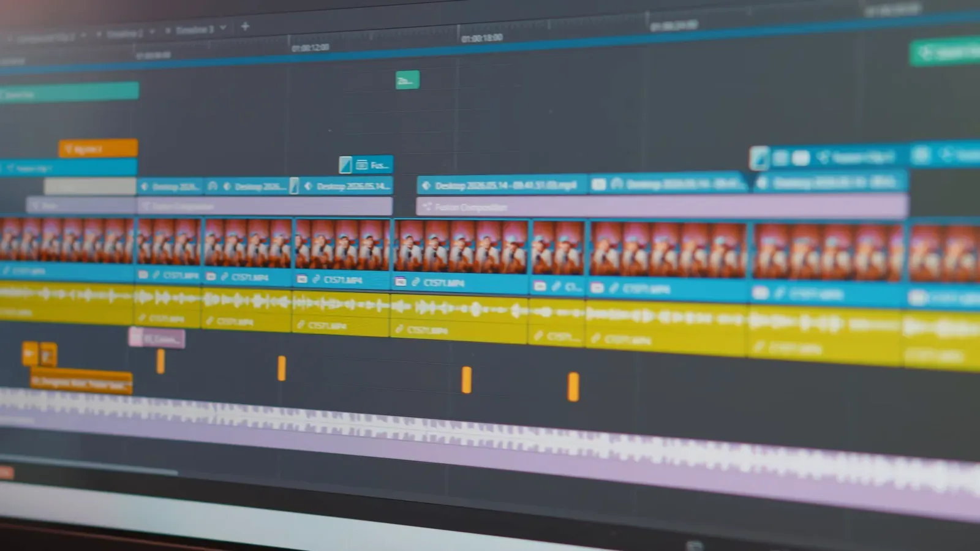The image size is (980, 551).
Task: Select long green clip on top track
Action: (x=69, y=92)
